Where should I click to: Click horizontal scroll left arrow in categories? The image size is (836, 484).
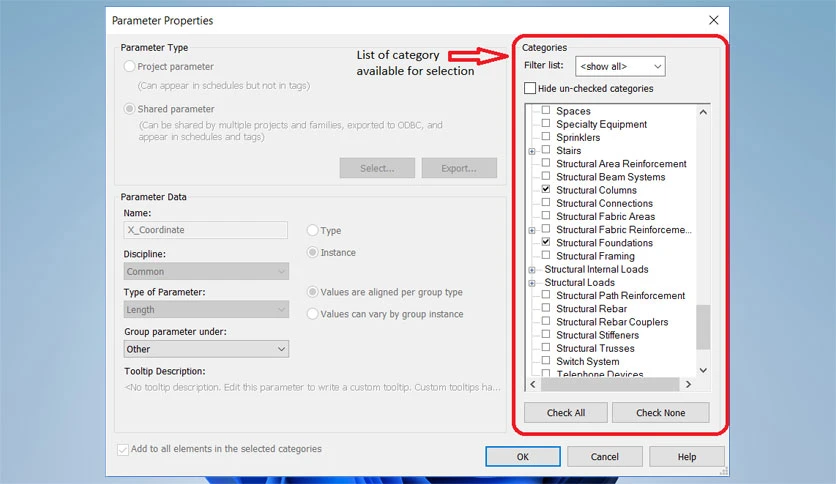(533, 384)
